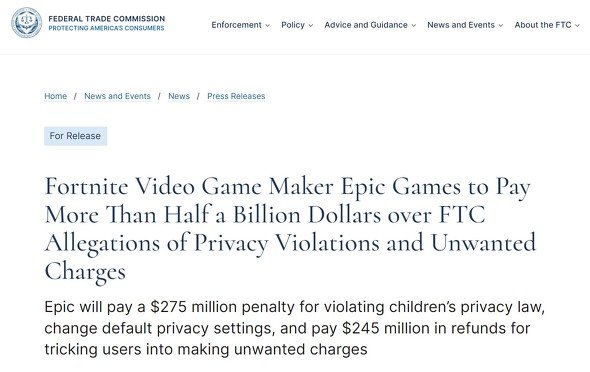Expand the About the FTC chevron
The height and width of the screenshot is (372, 590).
[x=577, y=26]
